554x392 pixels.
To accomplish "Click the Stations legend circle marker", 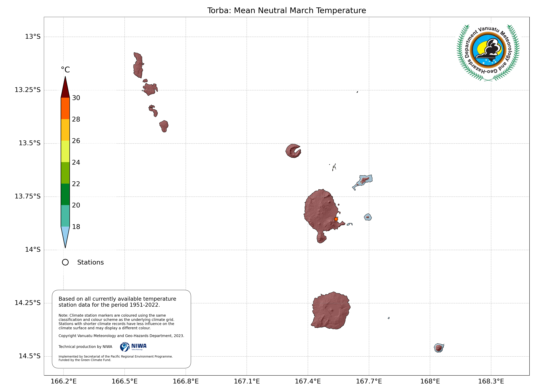I will 65,262.
